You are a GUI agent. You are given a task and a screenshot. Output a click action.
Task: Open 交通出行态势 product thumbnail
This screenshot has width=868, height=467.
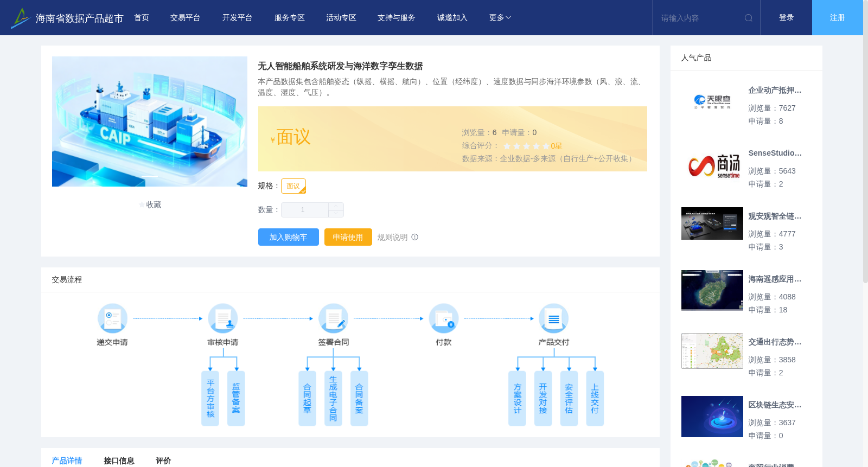712,351
